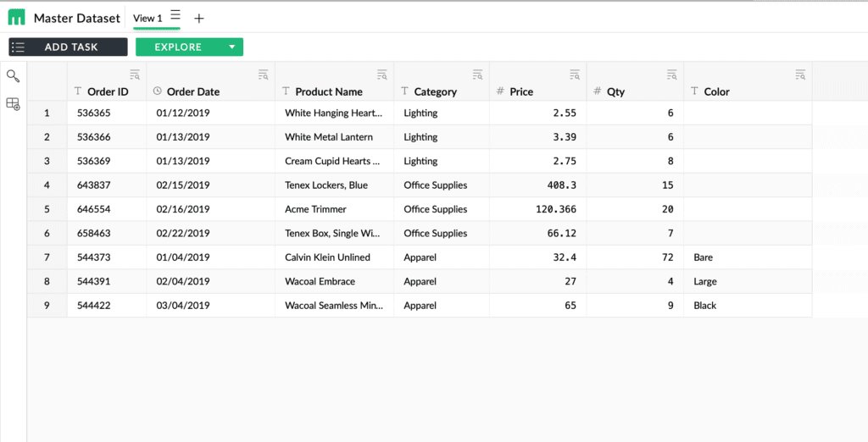868x442 pixels.
Task: Click the Lighting cell in row 1
Action: point(441,113)
